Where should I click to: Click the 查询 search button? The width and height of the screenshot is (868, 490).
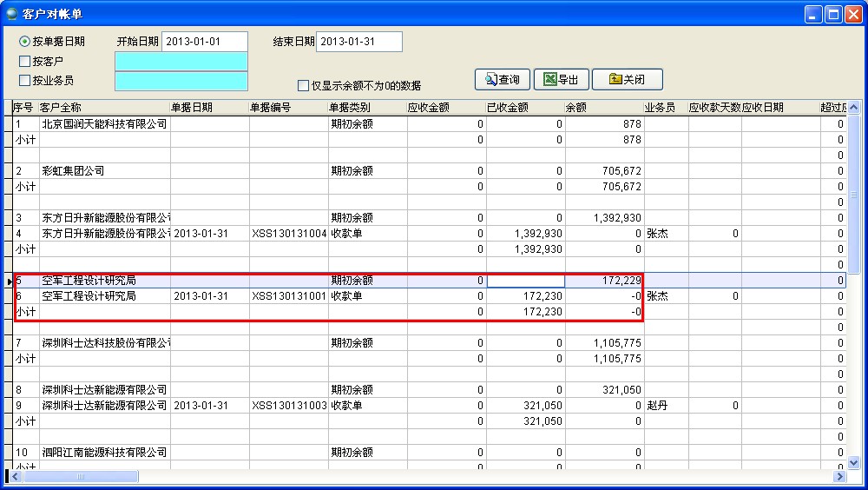point(502,80)
